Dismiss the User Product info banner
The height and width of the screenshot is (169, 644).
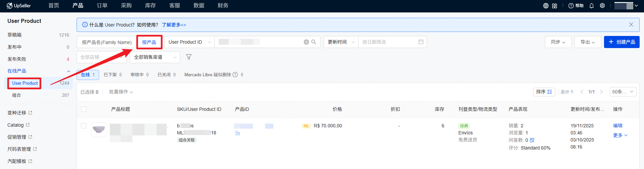point(631,25)
